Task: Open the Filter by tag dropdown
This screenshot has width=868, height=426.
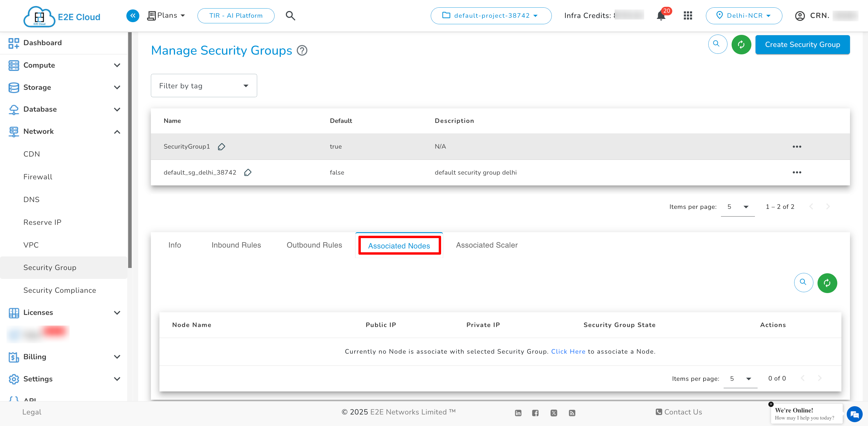Action: (203, 85)
